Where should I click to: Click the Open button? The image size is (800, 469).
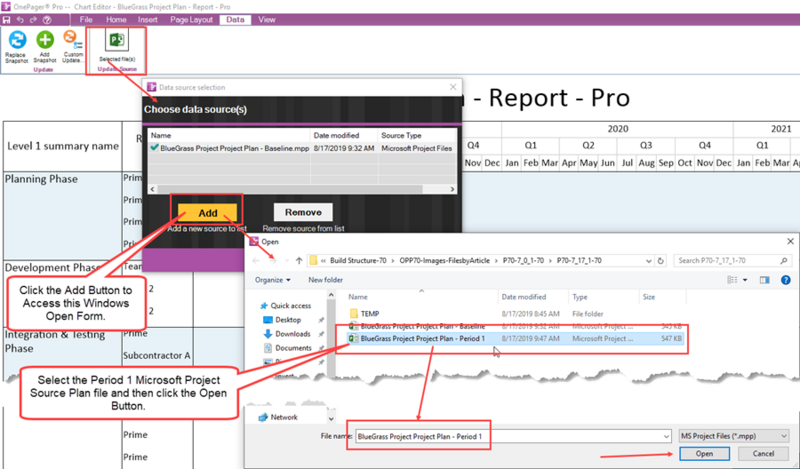pos(704,453)
